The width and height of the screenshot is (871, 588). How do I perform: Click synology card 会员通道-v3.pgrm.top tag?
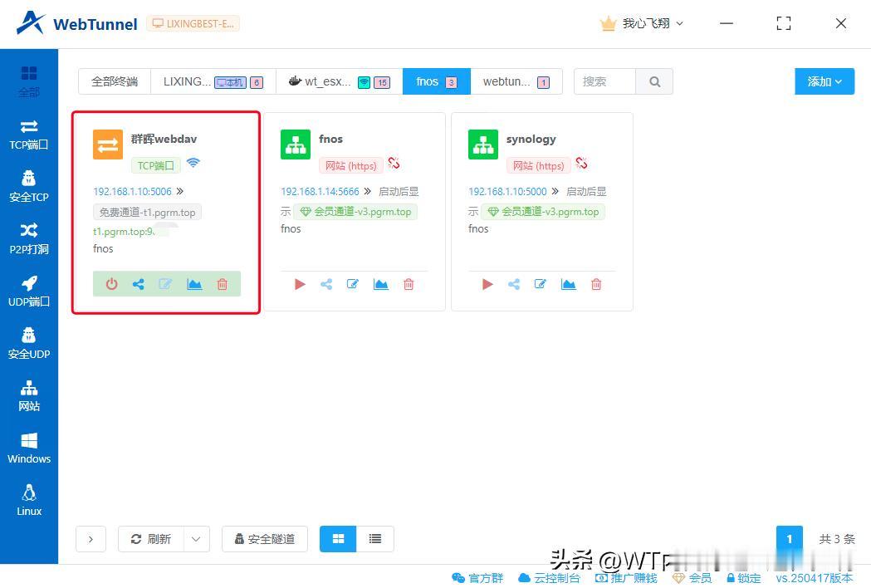[x=543, y=212]
